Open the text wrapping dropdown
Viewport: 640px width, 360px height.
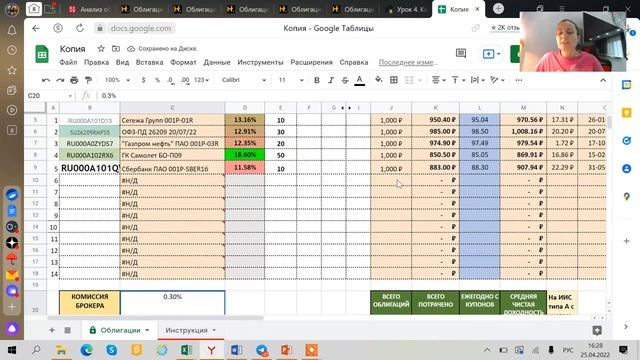pyautogui.click(x=477, y=80)
